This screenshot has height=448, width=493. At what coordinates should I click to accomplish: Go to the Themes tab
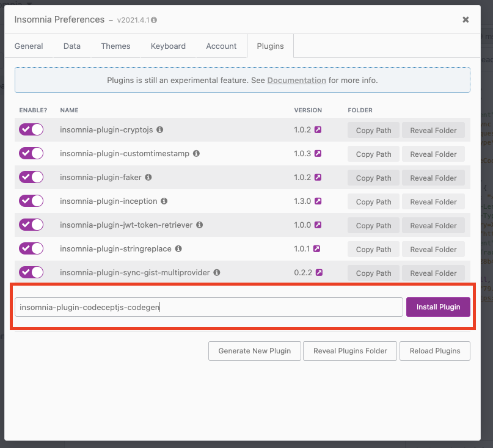[115, 46]
